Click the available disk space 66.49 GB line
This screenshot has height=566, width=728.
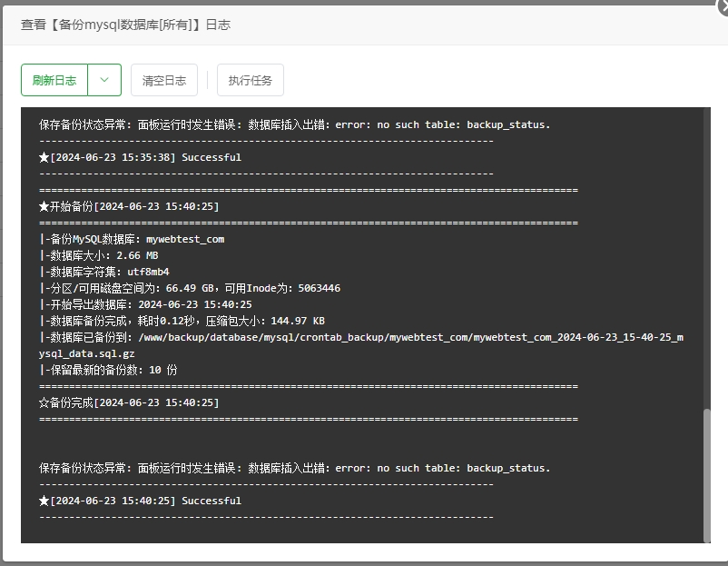click(190, 288)
